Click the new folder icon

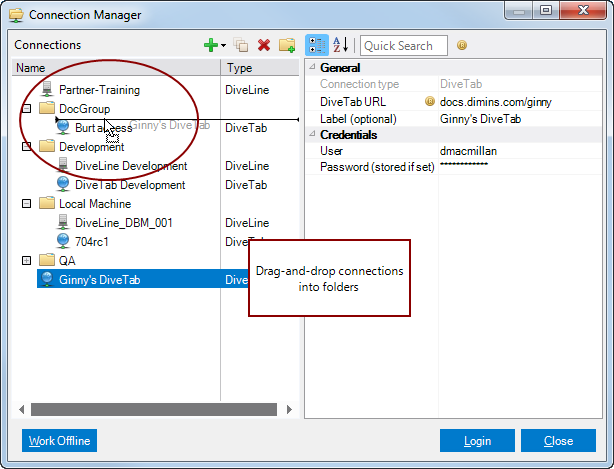[287, 45]
